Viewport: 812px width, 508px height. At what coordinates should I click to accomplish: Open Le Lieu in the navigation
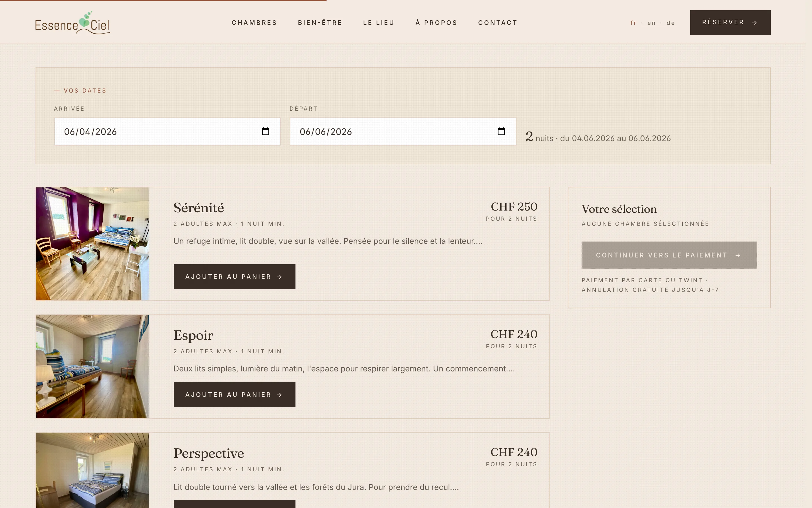coord(379,23)
